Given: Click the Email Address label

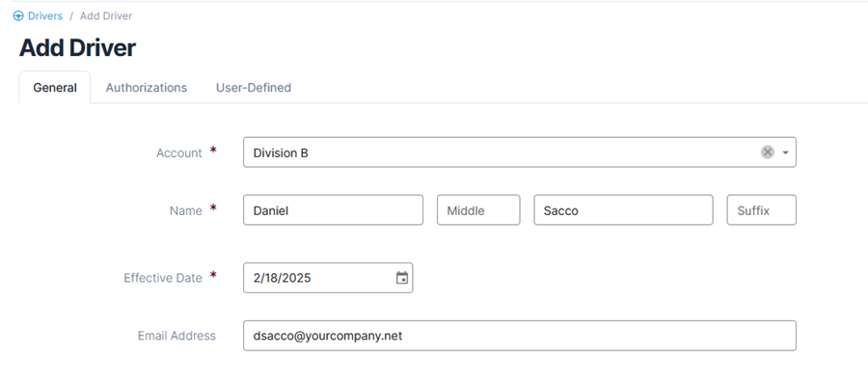Looking at the screenshot, I should (176, 336).
